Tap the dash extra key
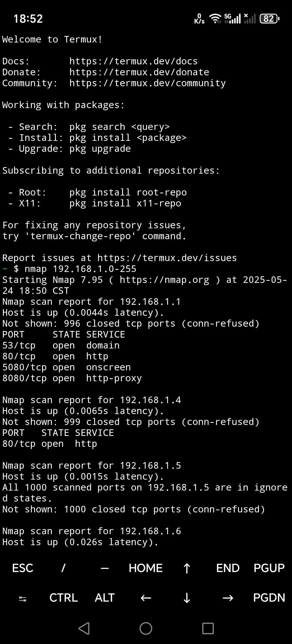Viewport: 292px width, 644px height. 105,568
